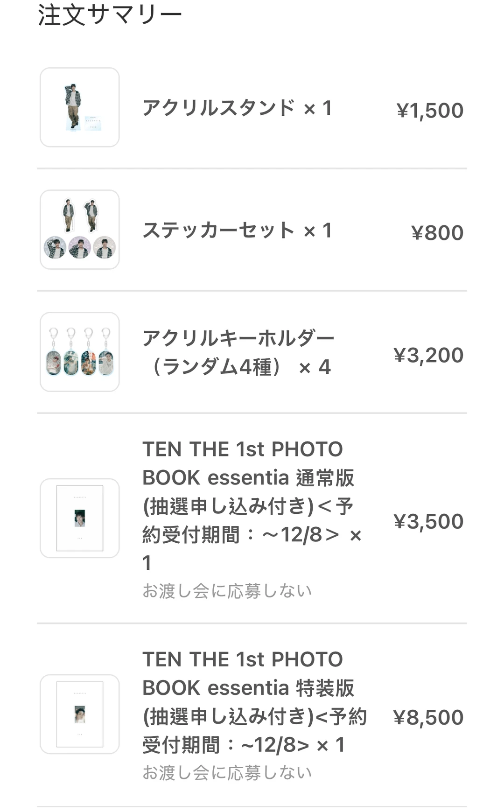Open the acrylic keyholder product thumbnail
This screenshot has width=504, height=812.
[x=80, y=352]
